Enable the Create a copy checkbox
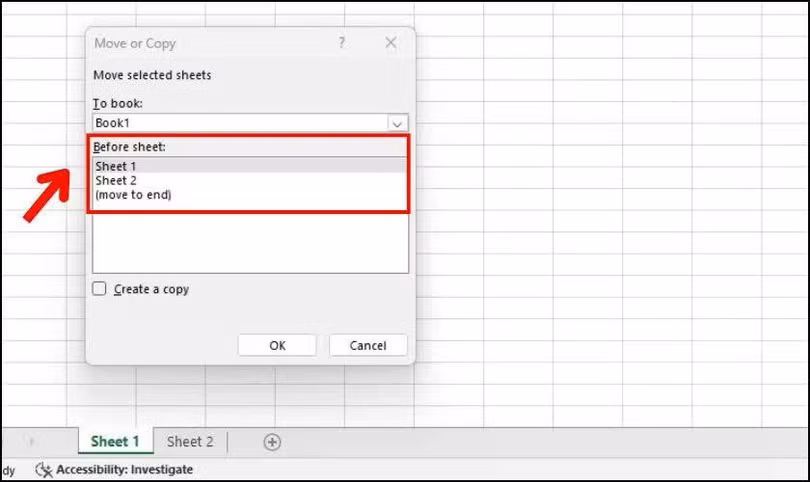This screenshot has width=810, height=482. pyautogui.click(x=99, y=288)
